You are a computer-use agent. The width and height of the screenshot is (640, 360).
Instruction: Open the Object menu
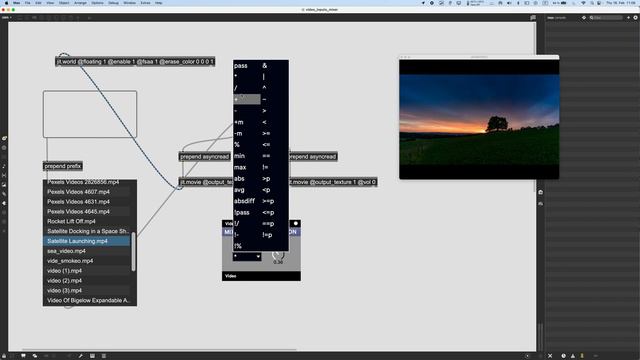click(64, 3)
